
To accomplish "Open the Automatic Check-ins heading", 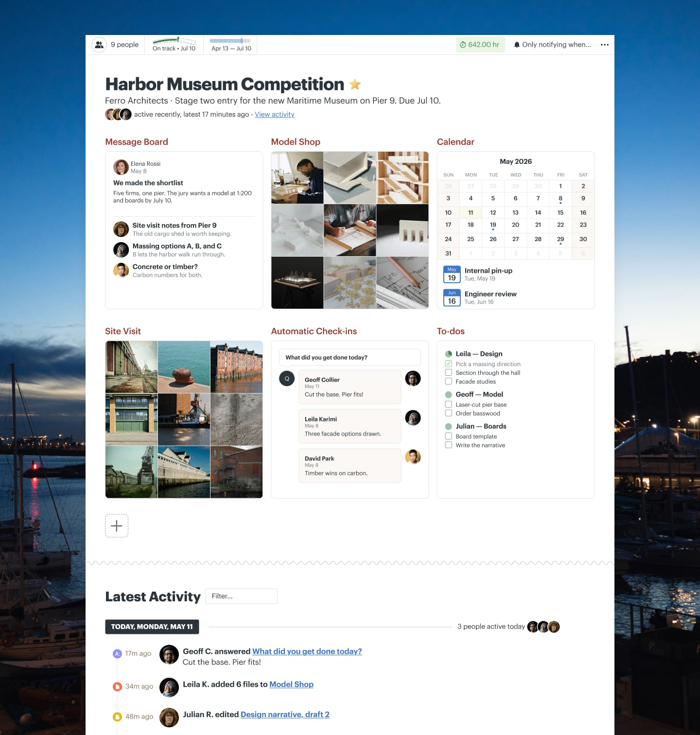I will click(x=314, y=331).
